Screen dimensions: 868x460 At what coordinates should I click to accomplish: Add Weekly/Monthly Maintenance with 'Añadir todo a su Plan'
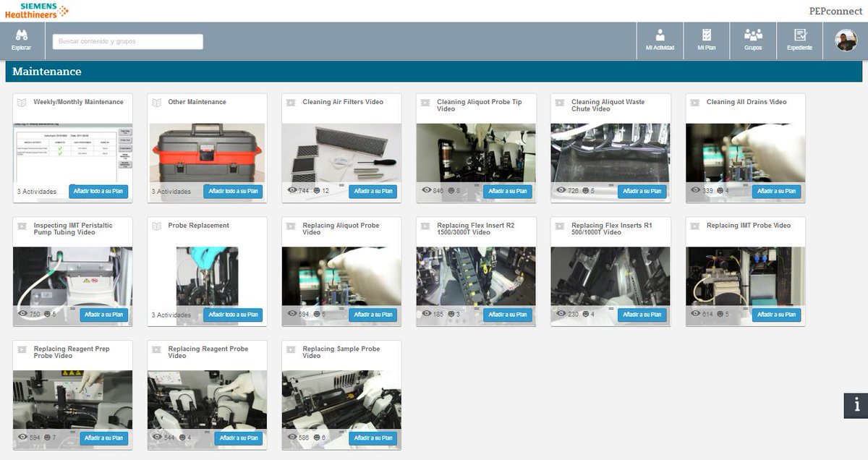98,192
